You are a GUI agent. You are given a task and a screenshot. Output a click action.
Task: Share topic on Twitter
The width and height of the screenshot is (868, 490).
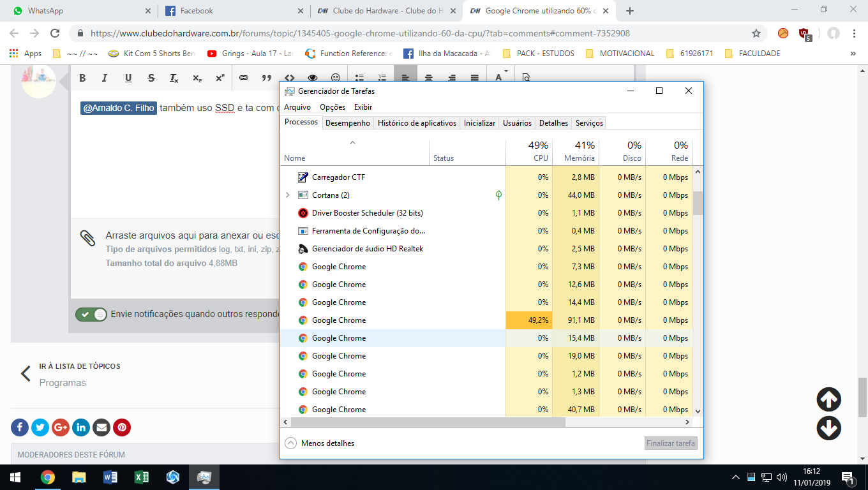click(40, 427)
